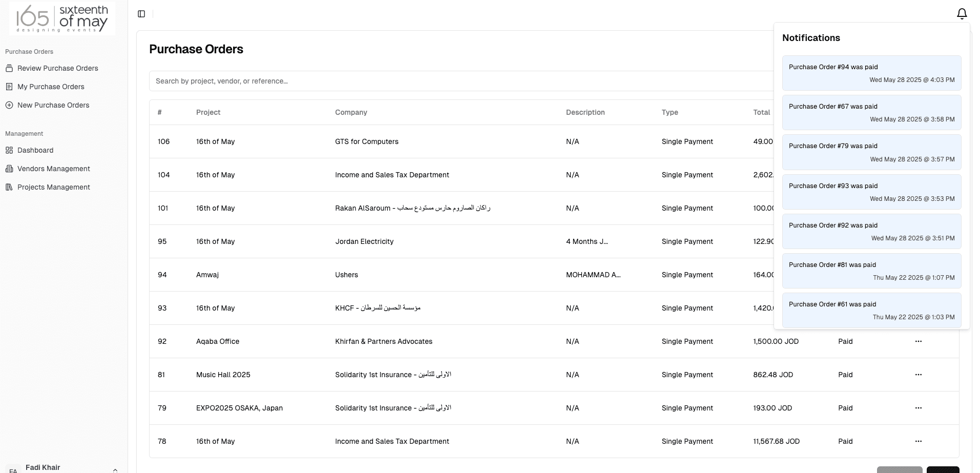The height and width of the screenshot is (473, 980).
Task: Click the Type column header
Action: coord(670,112)
